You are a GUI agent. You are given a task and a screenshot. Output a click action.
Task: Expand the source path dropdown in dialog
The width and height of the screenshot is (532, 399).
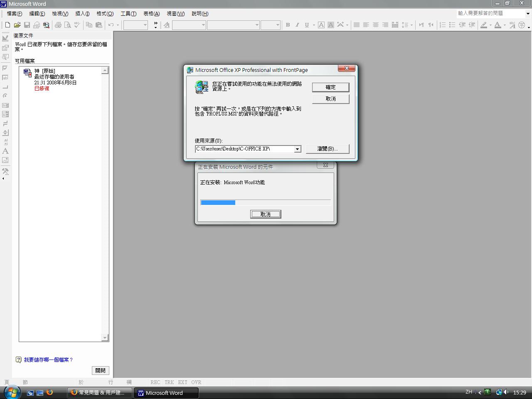[298, 149]
